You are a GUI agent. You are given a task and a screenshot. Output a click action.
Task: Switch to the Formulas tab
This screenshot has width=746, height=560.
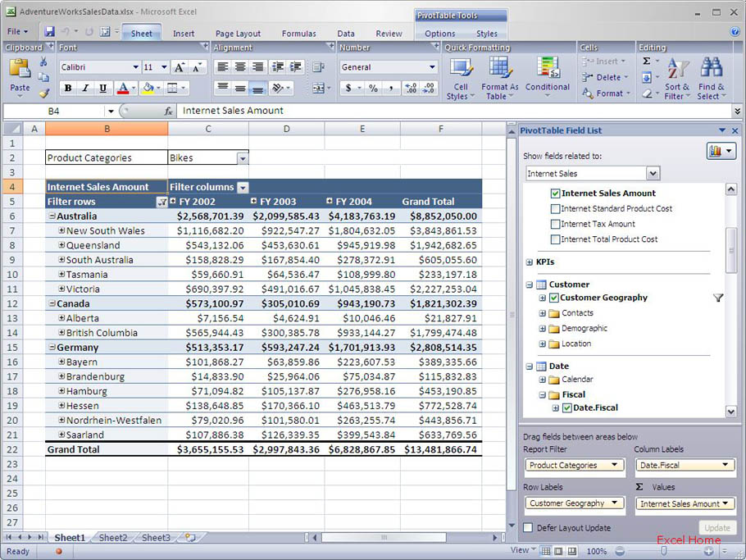pyautogui.click(x=298, y=34)
